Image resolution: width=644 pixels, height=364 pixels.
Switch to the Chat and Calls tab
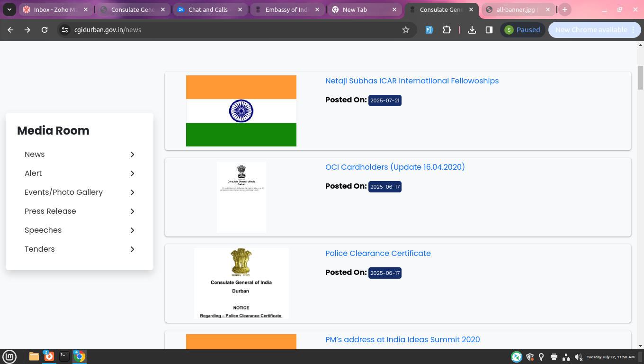pyautogui.click(x=207, y=9)
